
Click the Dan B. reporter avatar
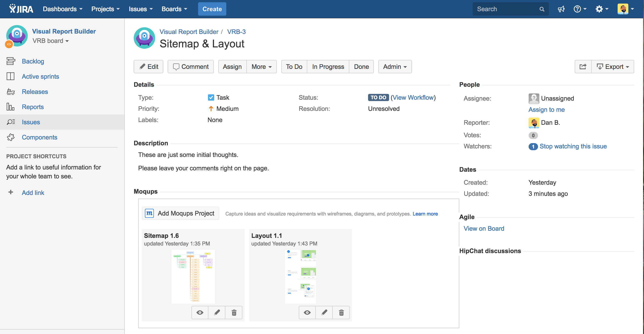[534, 123]
